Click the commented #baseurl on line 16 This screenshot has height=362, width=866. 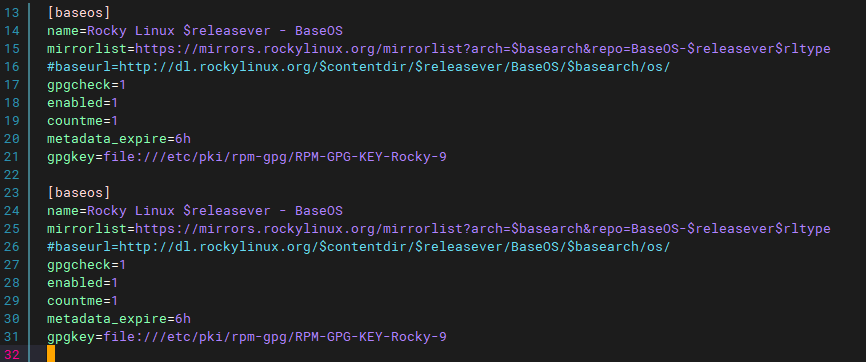(x=358, y=67)
